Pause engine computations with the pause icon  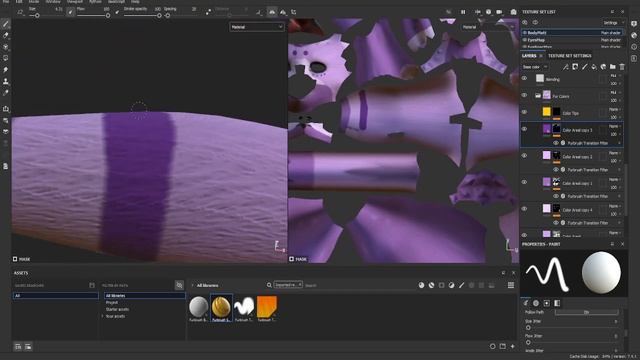[x=463, y=12]
